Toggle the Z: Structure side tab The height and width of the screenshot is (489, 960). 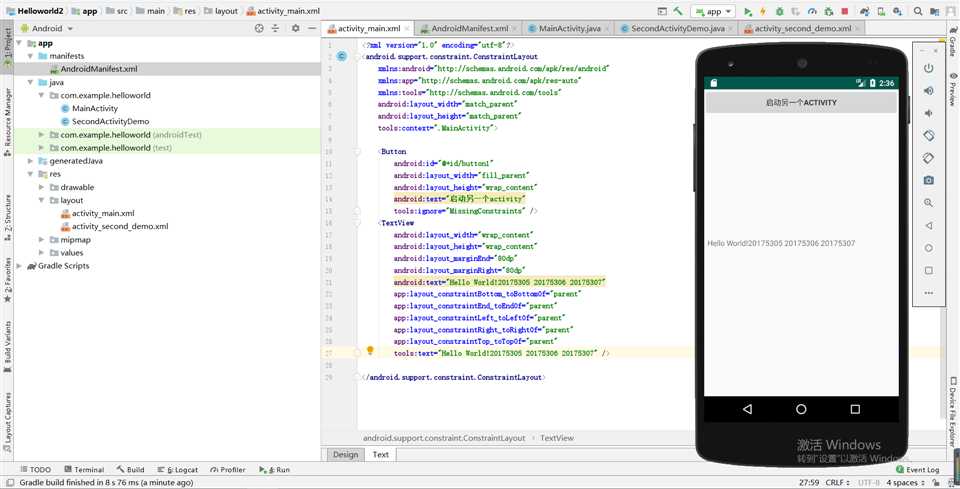click(7, 220)
